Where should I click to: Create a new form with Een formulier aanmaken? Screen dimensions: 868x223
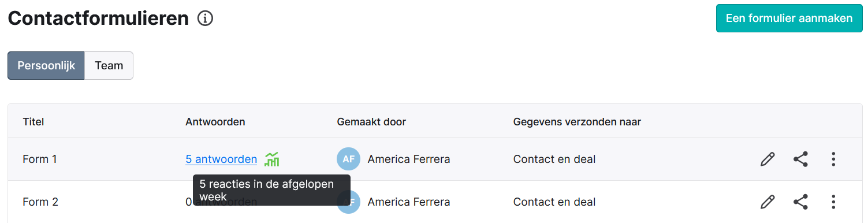coord(789,18)
